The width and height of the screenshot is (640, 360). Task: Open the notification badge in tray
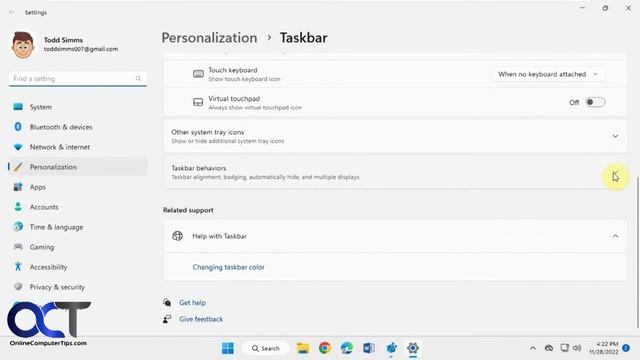626,348
